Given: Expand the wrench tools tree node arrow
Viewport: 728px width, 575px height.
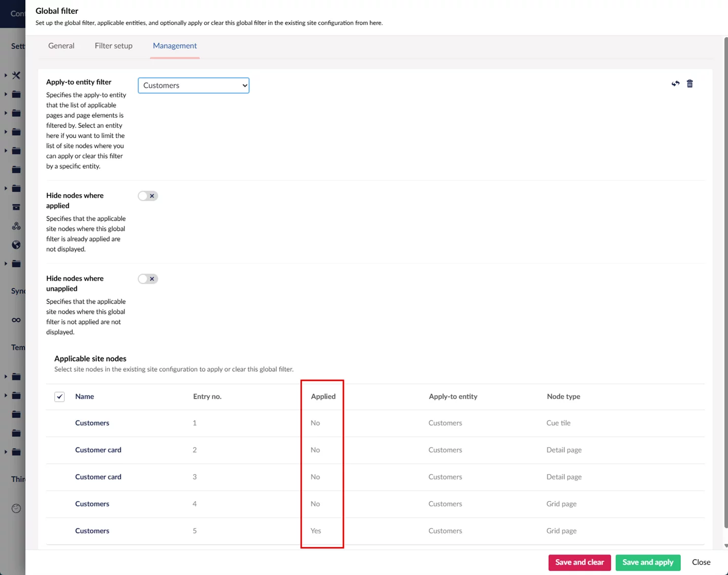Looking at the screenshot, I should click(x=6, y=75).
